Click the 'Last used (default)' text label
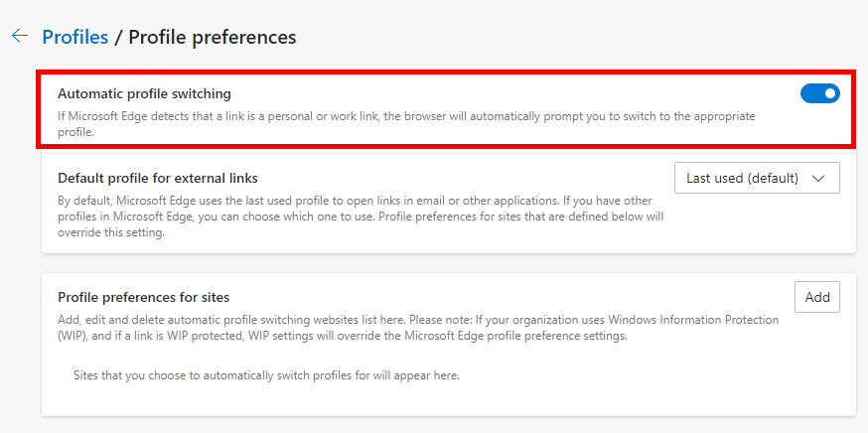 tap(742, 178)
